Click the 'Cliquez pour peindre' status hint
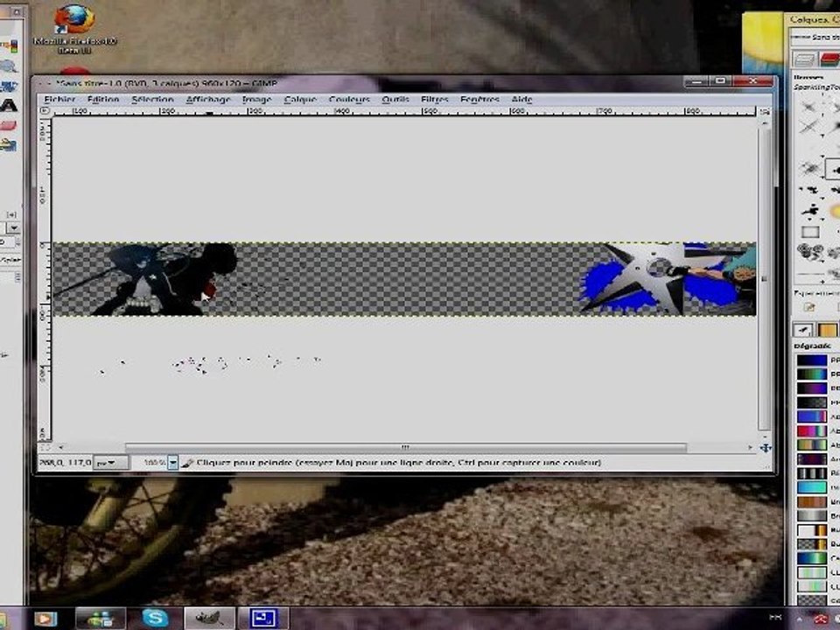This screenshot has height=630, width=840. [x=399, y=462]
